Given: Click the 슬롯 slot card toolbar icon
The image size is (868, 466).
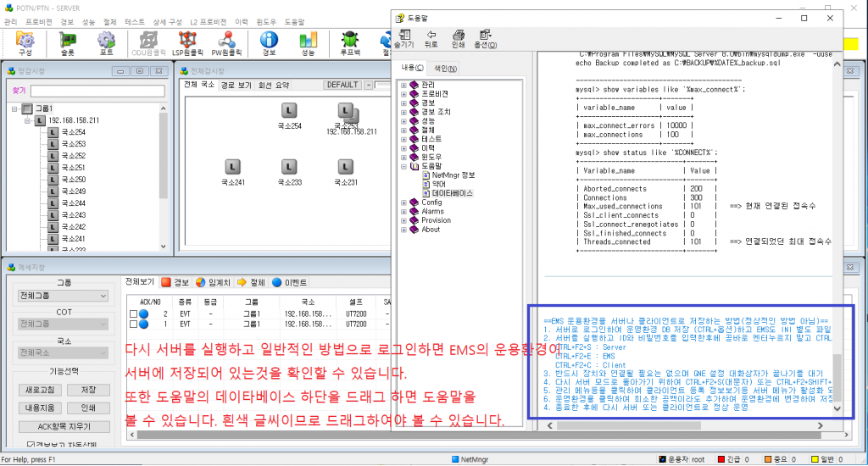Looking at the screenshot, I should (68, 43).
